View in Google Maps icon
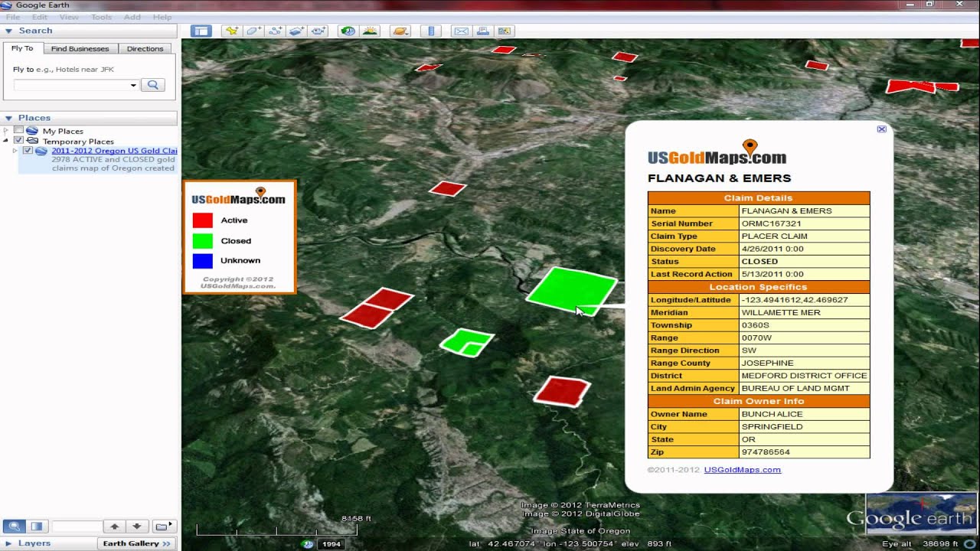 coord(504,31)
